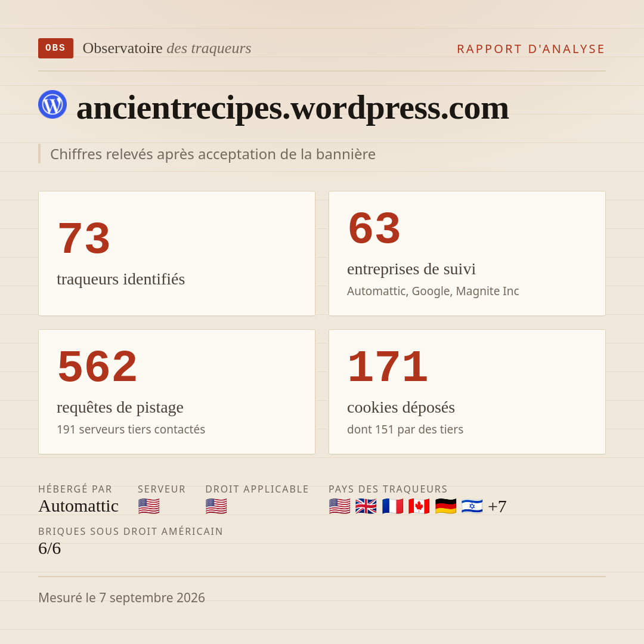Click 'Automattic, Google, Magnite Inc' list
The image size is (644, 644).
(x=433, y=291)
